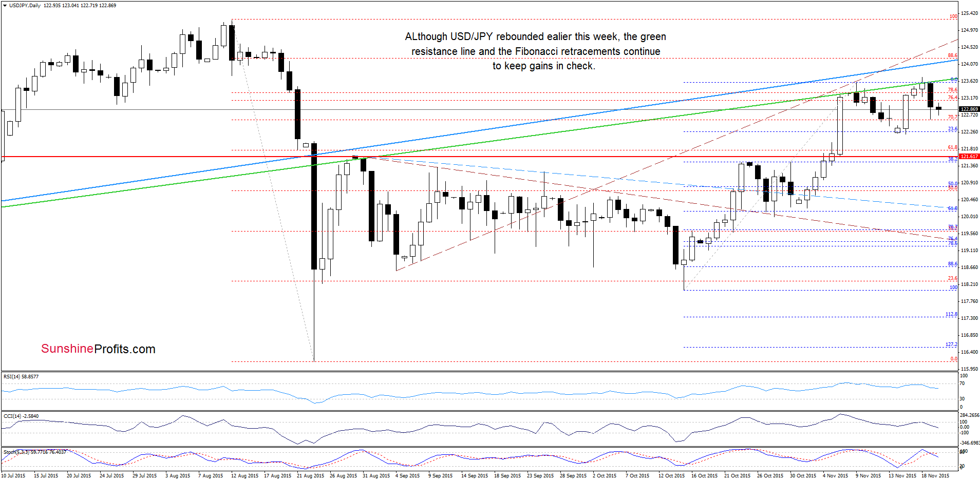Click the 70.7 Fibonacci level label
This screenshot has width=980, height=480.
point(953,117)
